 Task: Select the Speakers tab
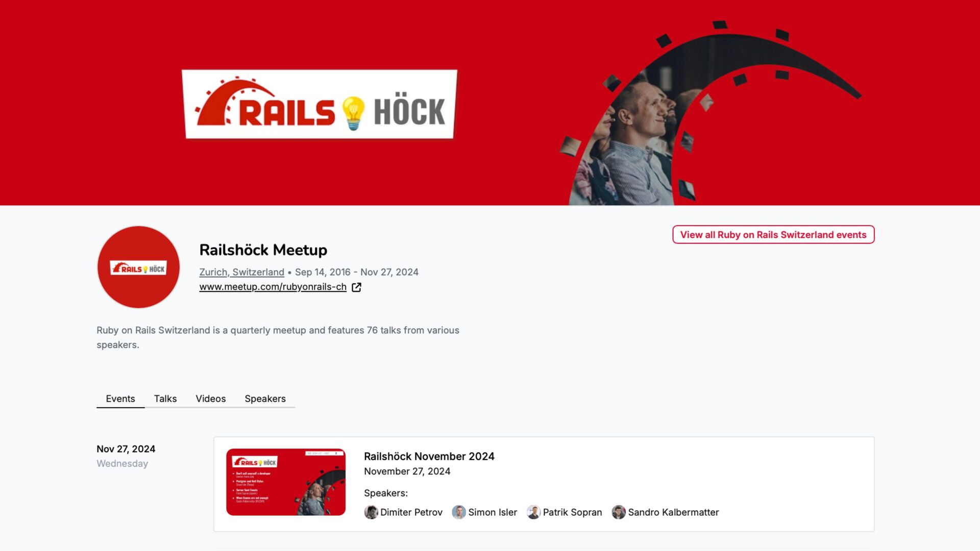click(x=265, y=398)
